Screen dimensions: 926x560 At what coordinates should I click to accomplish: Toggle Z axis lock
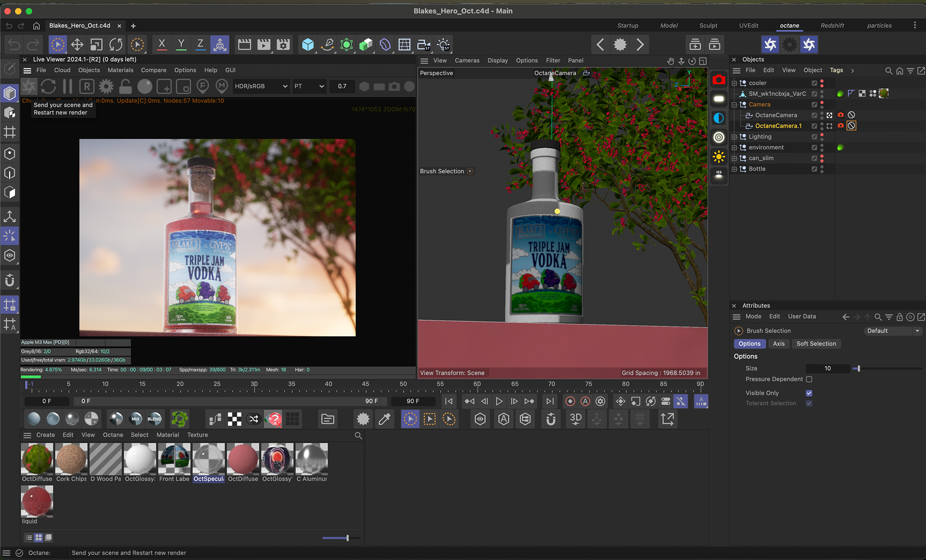(x=200, y=45)
